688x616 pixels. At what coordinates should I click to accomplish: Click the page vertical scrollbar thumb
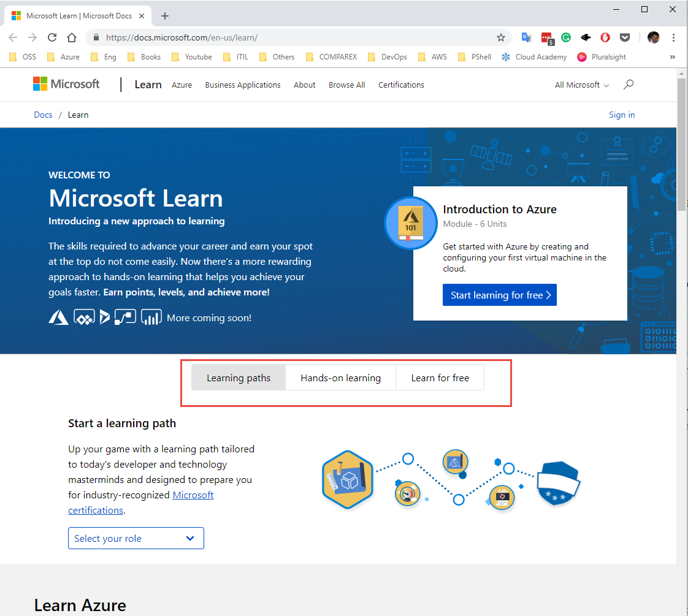pos(681,145)
